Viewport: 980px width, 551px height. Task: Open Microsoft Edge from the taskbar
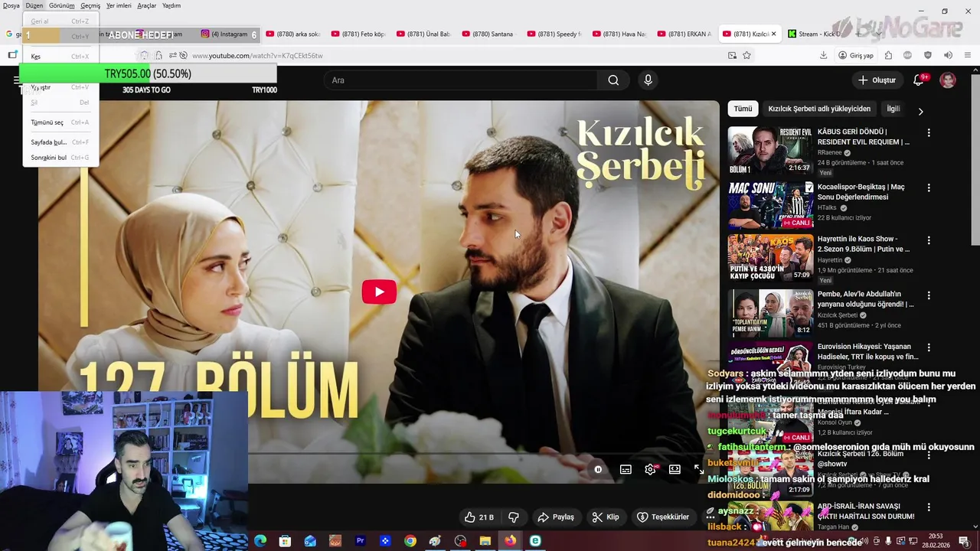[x=260, y=541]
